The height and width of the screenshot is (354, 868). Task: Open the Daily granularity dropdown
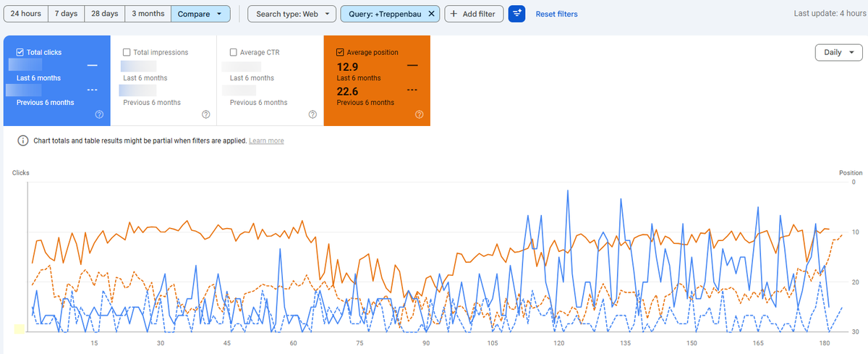[x=839, y=52]
